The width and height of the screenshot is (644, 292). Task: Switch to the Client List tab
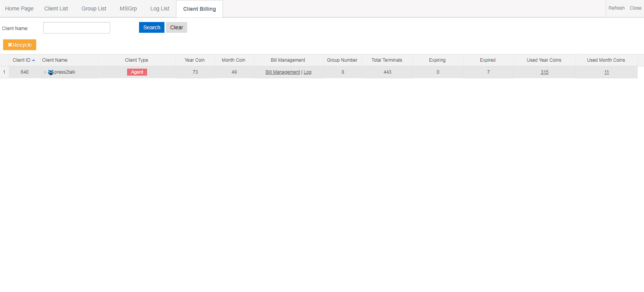click(56, 8)
